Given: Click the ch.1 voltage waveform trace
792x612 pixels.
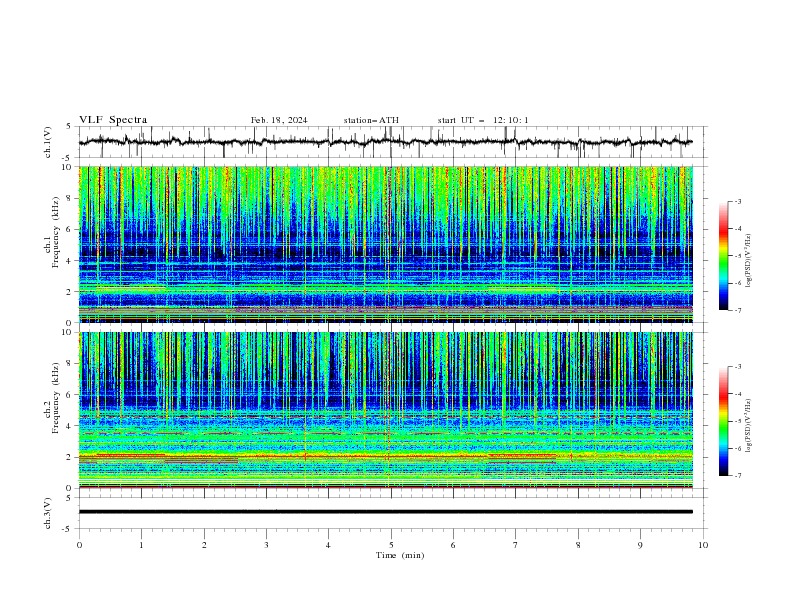Looking at the screenshot, I should click(x=385, y=142).
